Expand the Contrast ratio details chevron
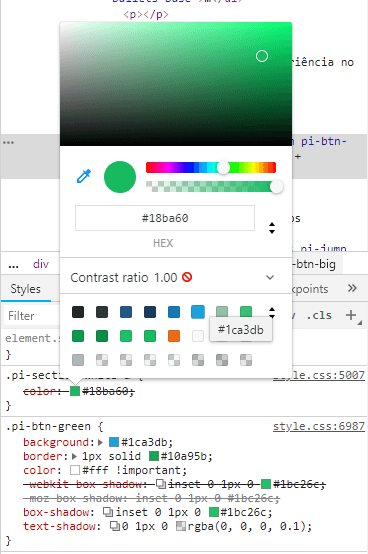The height and width of the screenshot is (554, 368). [270, 277]
